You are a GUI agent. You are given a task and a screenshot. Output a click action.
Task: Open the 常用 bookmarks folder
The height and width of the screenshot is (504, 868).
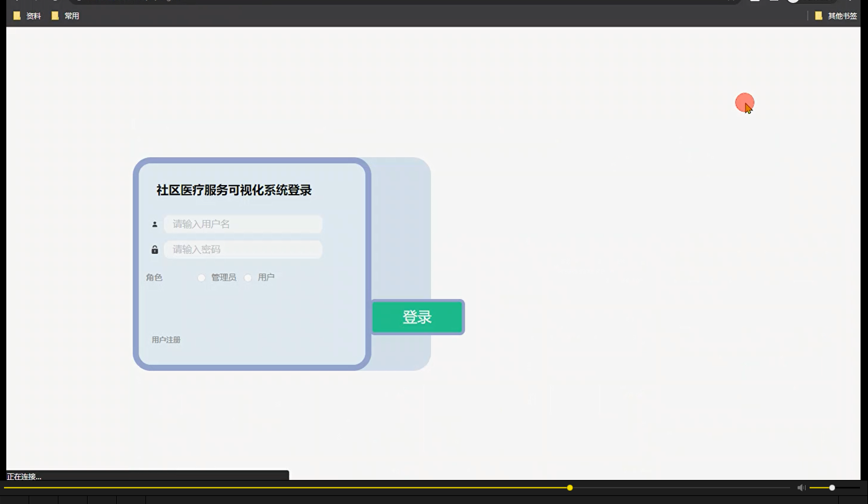[x=66, y=15]
